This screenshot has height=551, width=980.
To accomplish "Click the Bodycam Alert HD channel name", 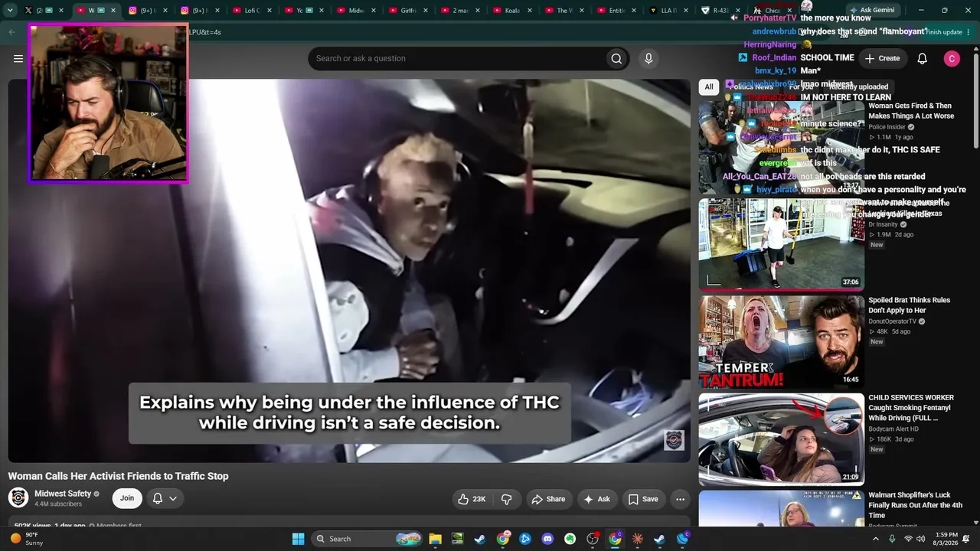I will pyautogui.click(x=893, y=429).
